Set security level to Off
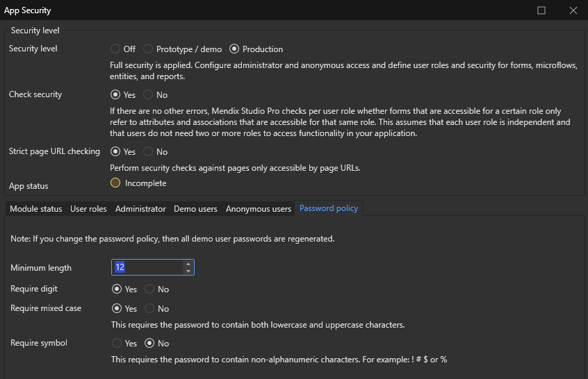The height and width of the screenshot is (379, 588). click(115, 49)
